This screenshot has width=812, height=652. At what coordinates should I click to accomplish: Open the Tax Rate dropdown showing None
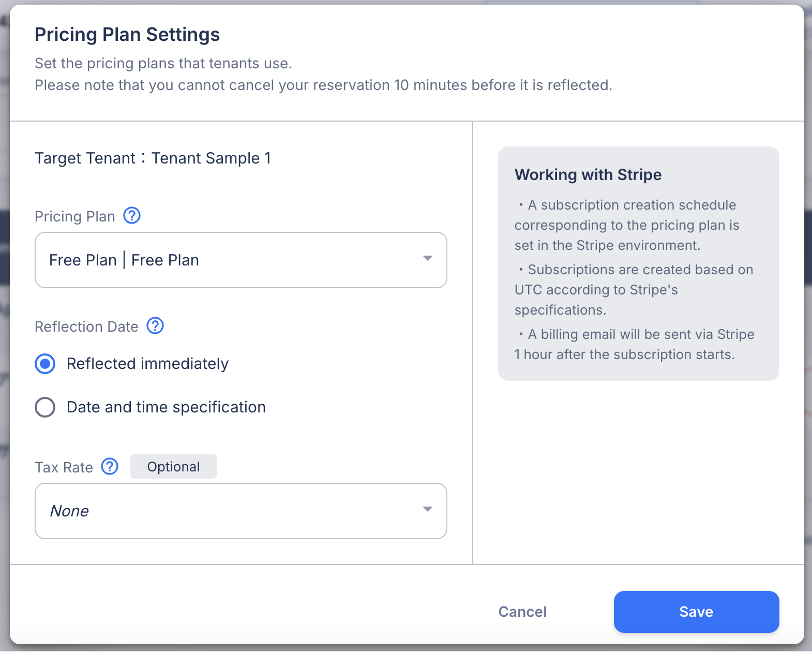tap(240, 511)
